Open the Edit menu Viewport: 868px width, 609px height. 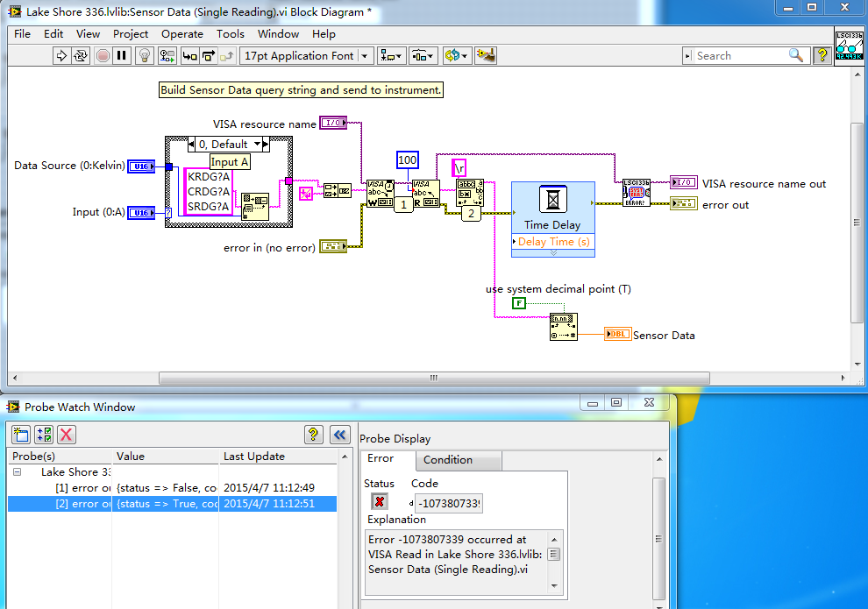(53, 34)
